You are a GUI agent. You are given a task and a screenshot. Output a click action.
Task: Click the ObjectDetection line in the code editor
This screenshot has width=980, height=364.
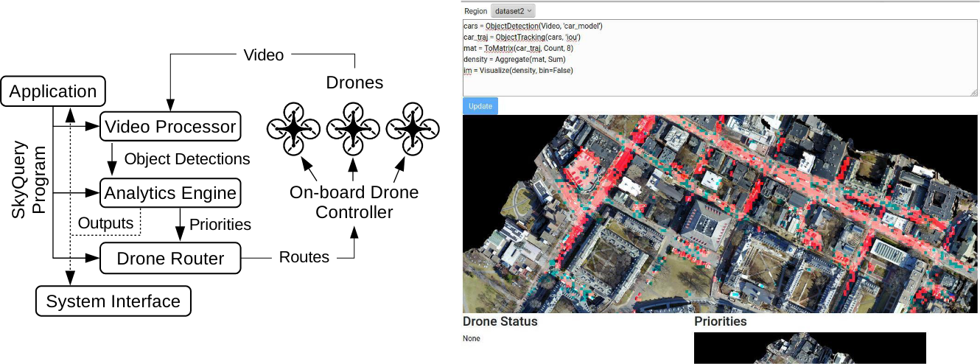(533, 26)
